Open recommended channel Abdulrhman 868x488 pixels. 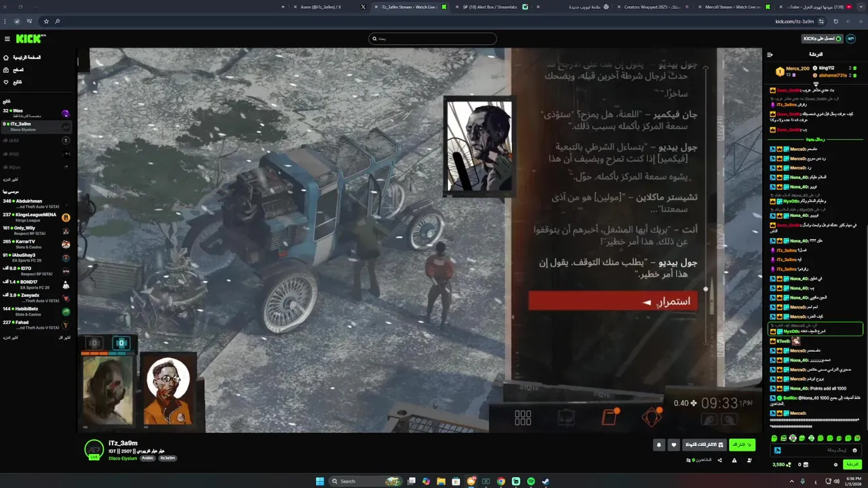click(x=37, y=203)
